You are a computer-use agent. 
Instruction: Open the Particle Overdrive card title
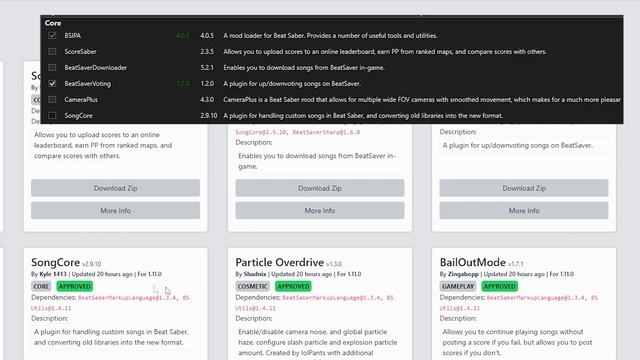(280, 262)
